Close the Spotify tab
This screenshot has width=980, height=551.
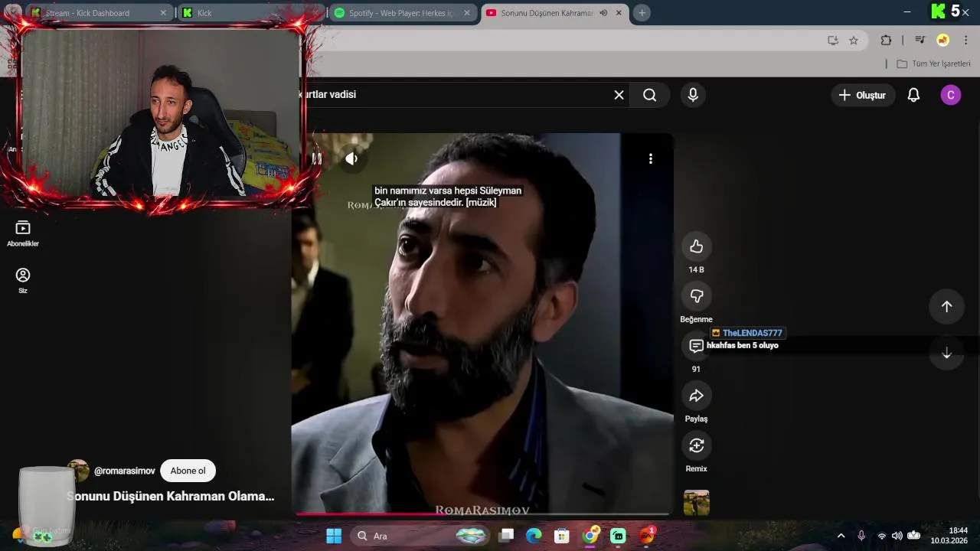467,13
